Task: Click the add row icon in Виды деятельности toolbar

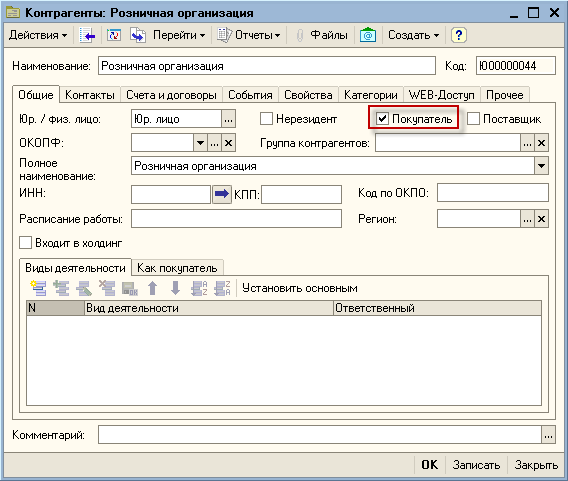Action: click(x=38, y=288)
